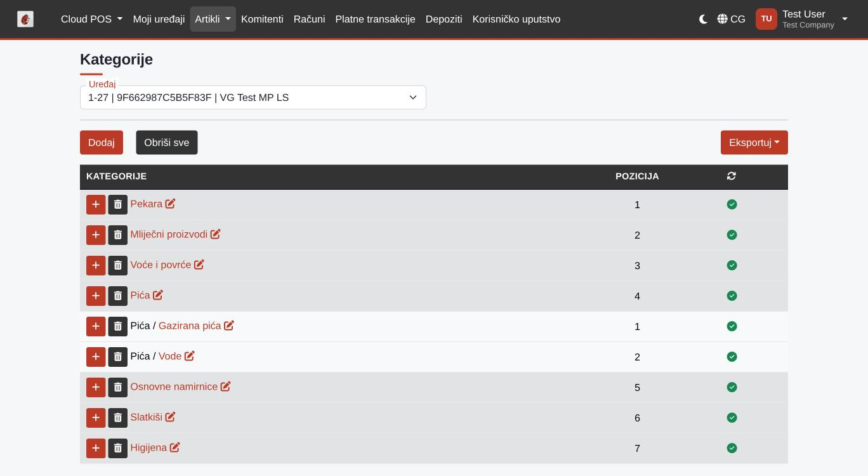Edit the Slatkiši category
Screen dimensions: 868x476
coord(170,417)
